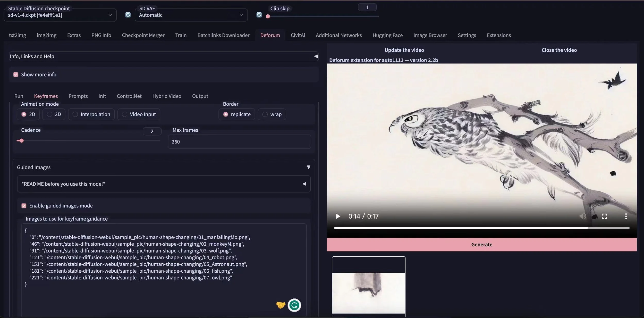The height and width of the screenshot is (318, 644).
Task: Click the Grammarly icon in textbox
Action: click(x=294, y=305)
